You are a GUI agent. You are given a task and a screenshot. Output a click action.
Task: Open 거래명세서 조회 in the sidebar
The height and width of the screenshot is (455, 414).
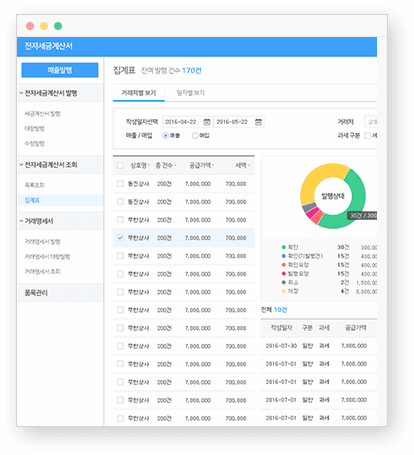coord(42,271)
